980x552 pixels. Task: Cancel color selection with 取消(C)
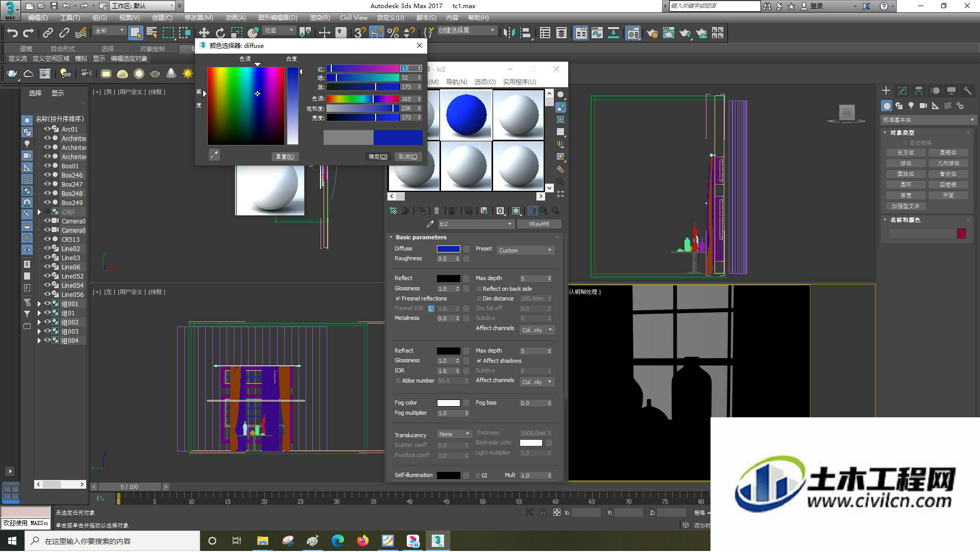tap(408, 157)
